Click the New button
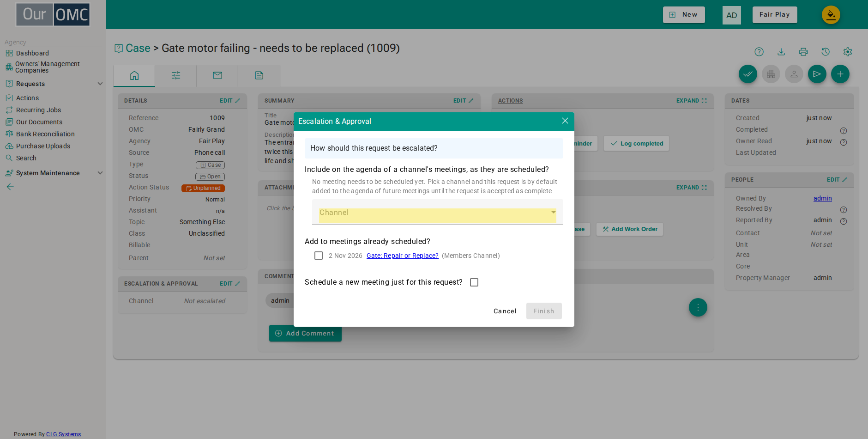Screen dimensions: 868x439 pos(684,15)
